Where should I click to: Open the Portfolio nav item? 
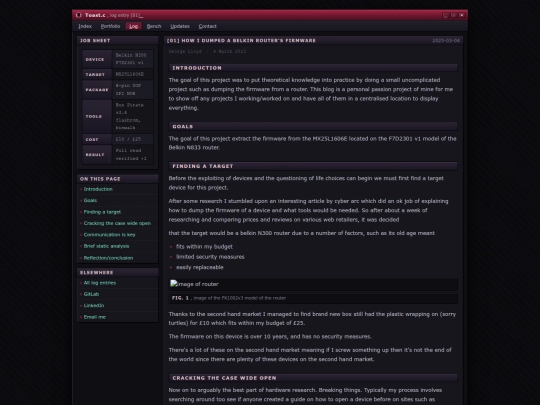110,26
